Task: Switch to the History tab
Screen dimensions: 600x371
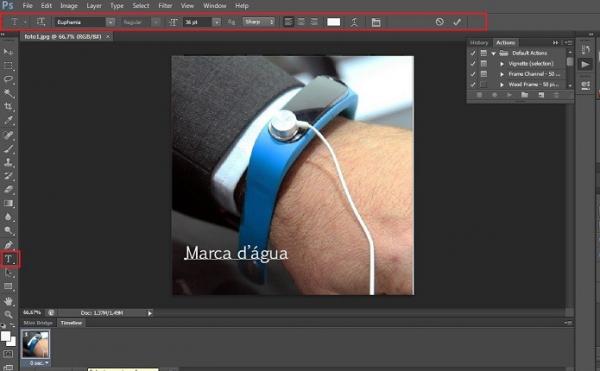Action: (x=479, y=42)
